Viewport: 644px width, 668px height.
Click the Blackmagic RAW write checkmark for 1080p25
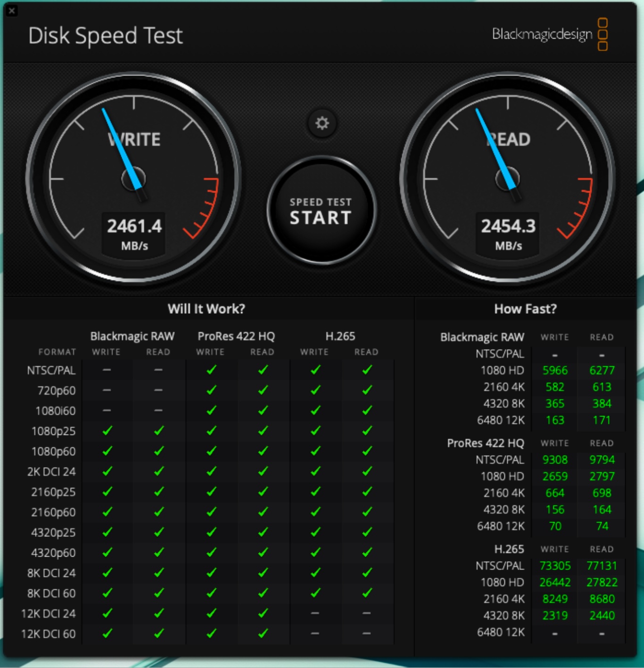click(x=107, y=431)
